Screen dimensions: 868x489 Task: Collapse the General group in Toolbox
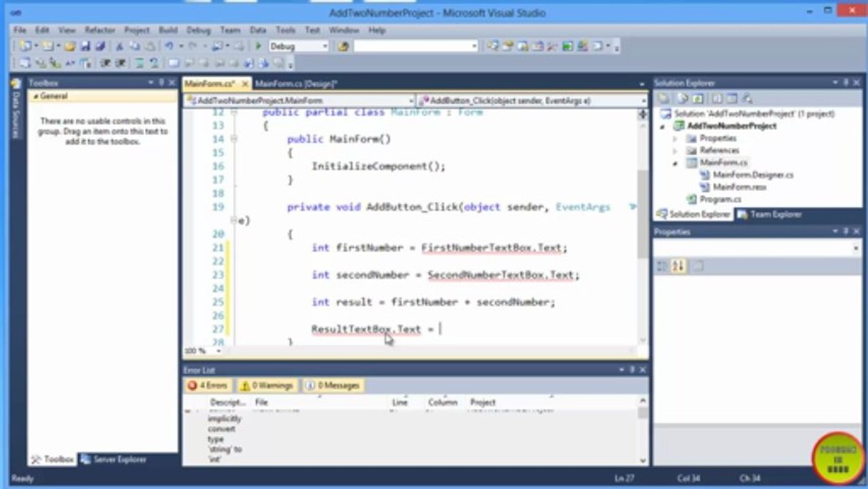coord(35,96)
